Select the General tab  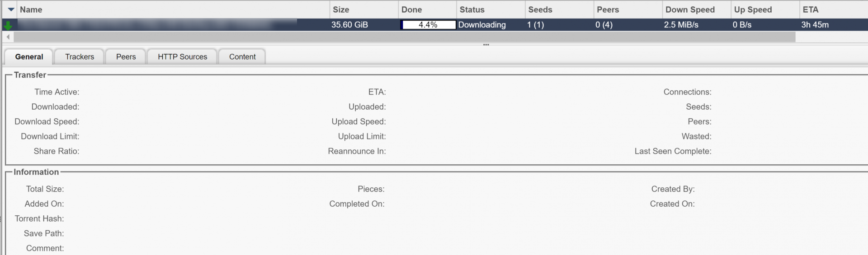tap(29, 56)
